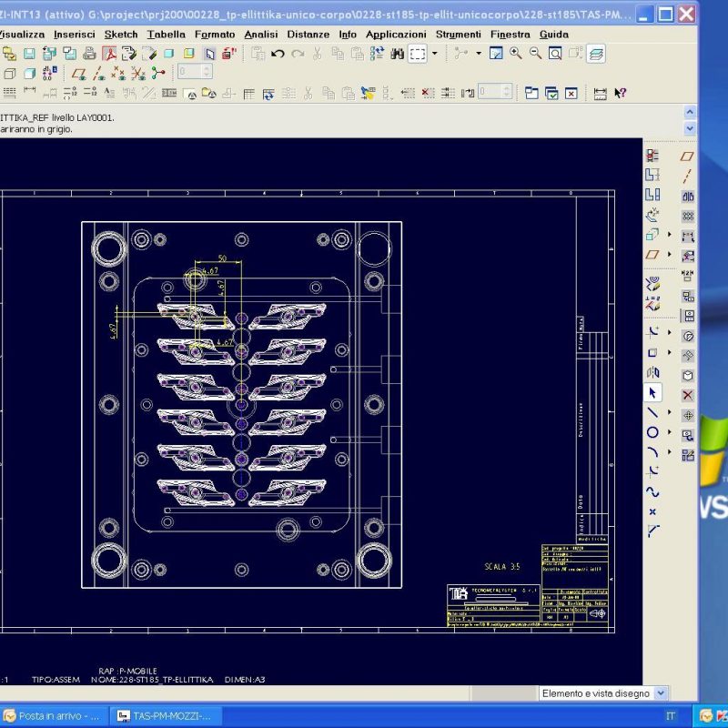
Task: Click the red X delete icon in right toolbar
Action: click(x=688, y=395)
